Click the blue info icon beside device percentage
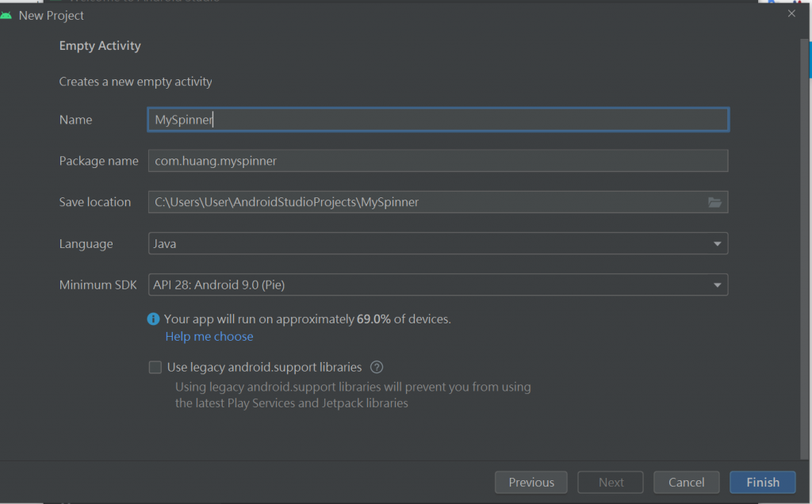 (153, 319)
